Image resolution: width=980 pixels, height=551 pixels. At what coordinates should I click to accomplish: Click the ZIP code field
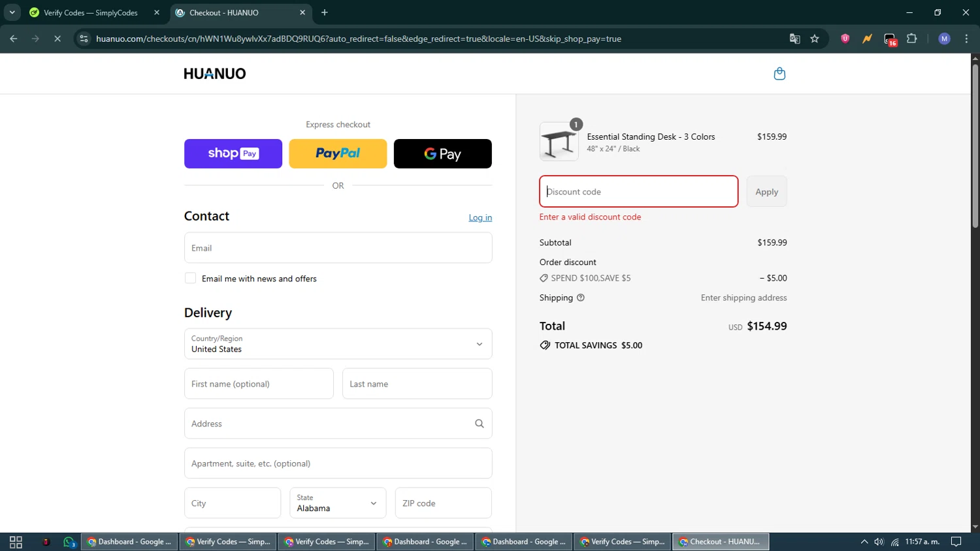pyautogui.click(x=444, y=503)
